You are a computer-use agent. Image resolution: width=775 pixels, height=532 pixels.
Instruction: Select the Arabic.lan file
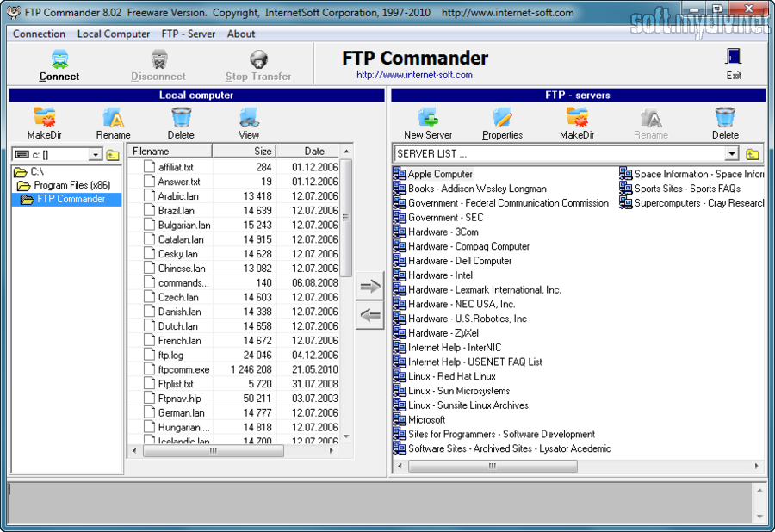click(x=178, y=196)
